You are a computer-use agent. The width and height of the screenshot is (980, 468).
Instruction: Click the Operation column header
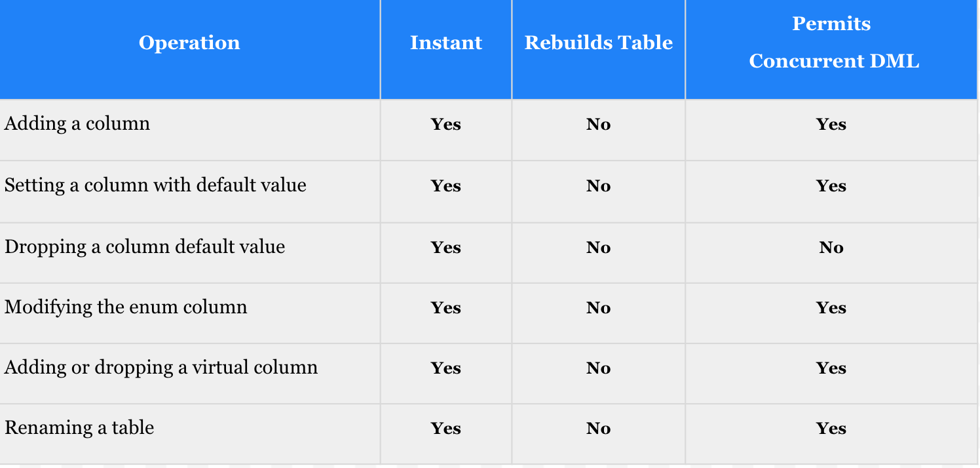[x=189, y=43]
